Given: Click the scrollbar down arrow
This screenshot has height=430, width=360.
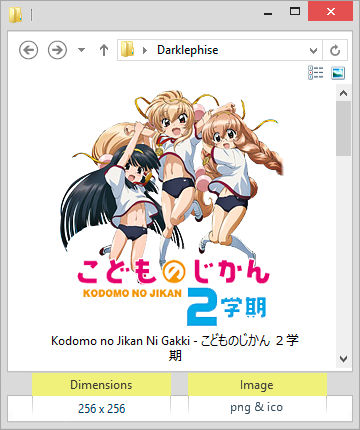Looking at the screenshot, I should (343, 359).
